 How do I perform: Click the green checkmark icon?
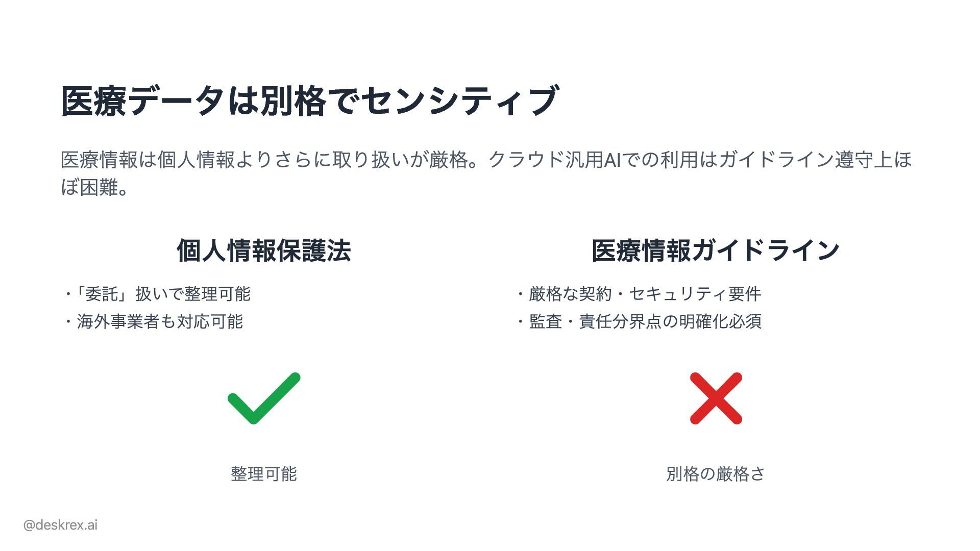point(263,398)
